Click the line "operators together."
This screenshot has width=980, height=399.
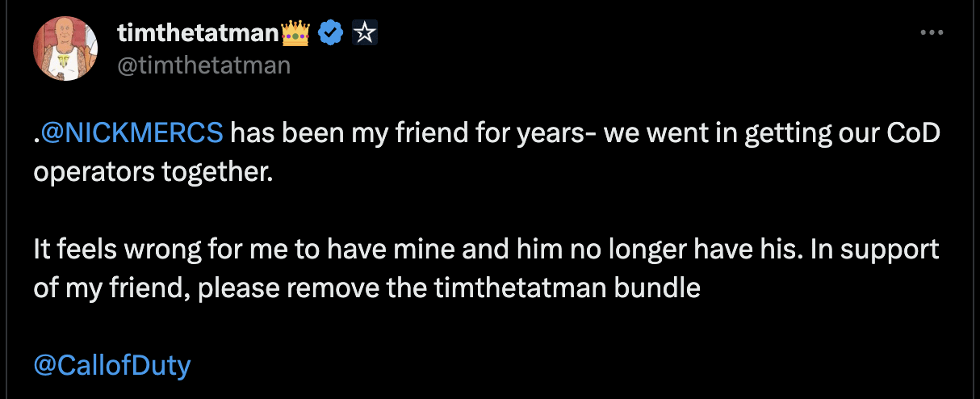[x=148, y=172]
